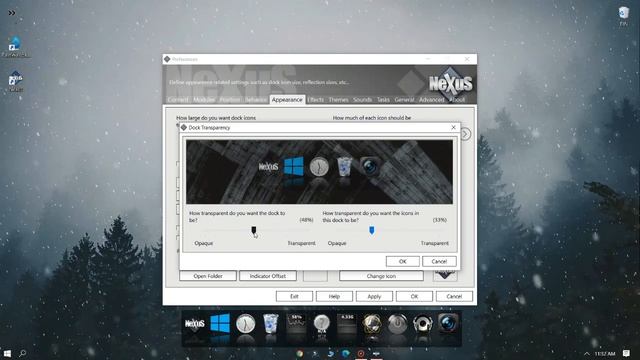This screenshot has height=360, width=640.
Task: Switch to the Effects tab
Action: [316, 100]
